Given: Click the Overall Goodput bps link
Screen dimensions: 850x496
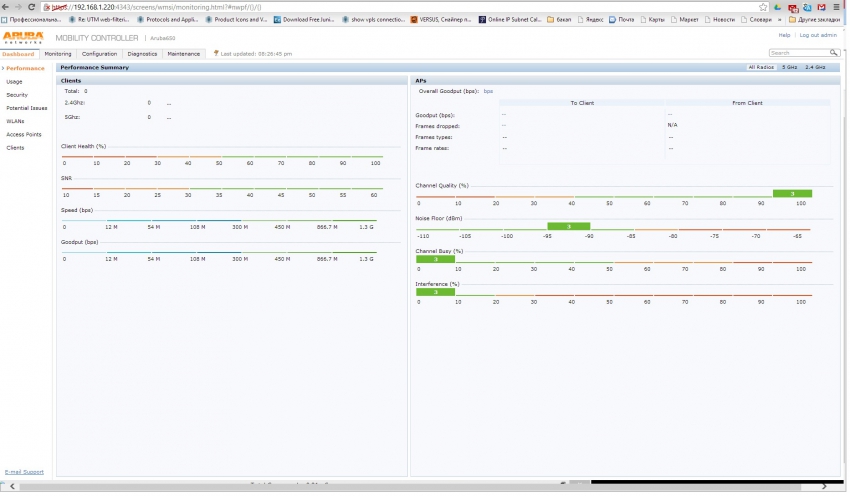Looking at the screenshot, I should tap(490, 92).
